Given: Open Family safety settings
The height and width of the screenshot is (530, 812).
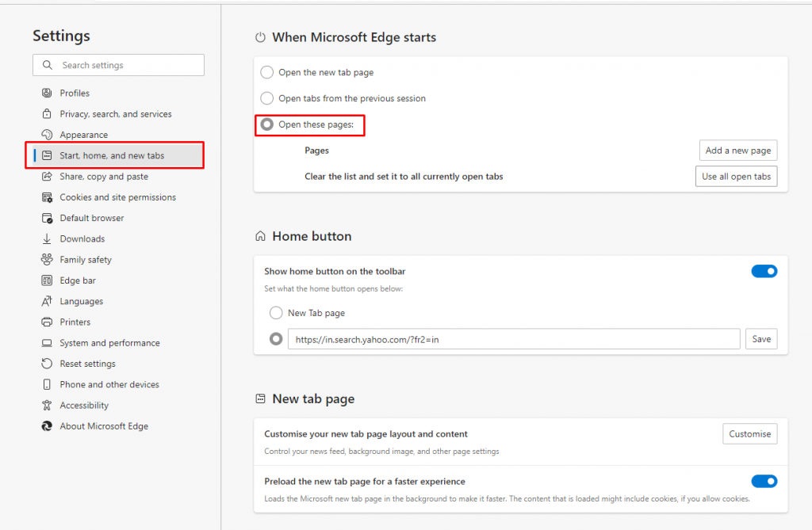Looking at the screenshot, I should click(86, 260).
